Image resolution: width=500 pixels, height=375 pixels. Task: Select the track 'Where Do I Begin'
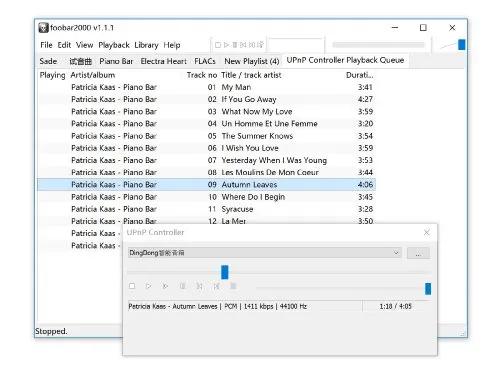click(207, 197)
